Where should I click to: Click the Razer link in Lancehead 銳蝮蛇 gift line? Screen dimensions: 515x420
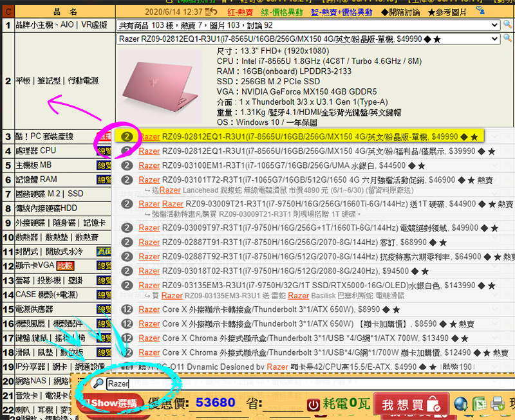pyautogui.click(x=170, y=190)
